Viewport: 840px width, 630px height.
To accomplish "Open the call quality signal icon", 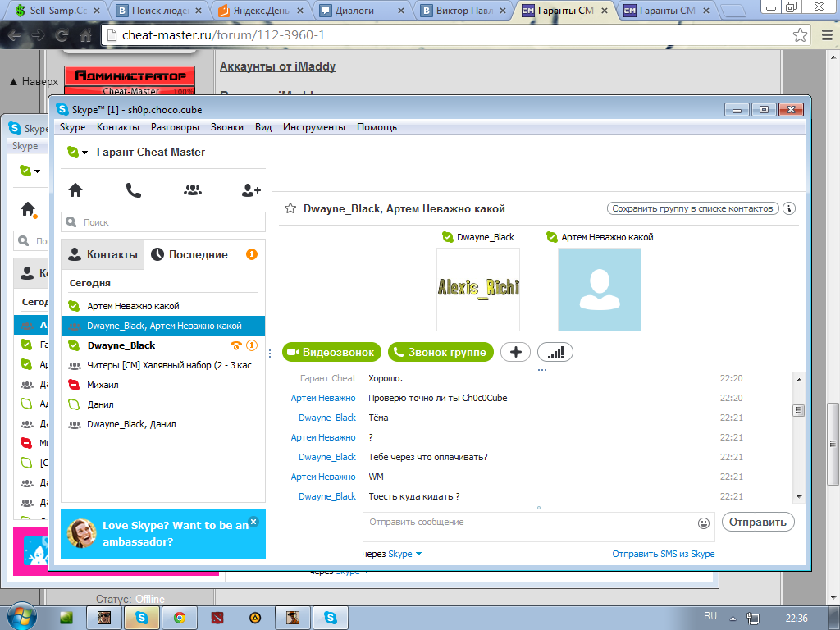I will click(555, 352).
